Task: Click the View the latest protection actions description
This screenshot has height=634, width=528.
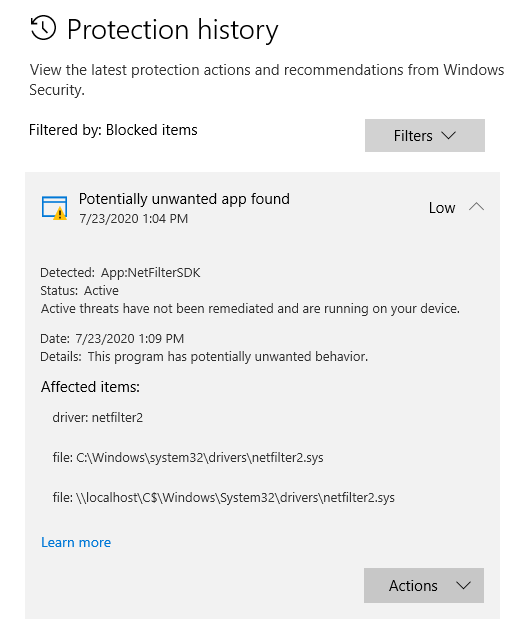Action: pos(267,80)
